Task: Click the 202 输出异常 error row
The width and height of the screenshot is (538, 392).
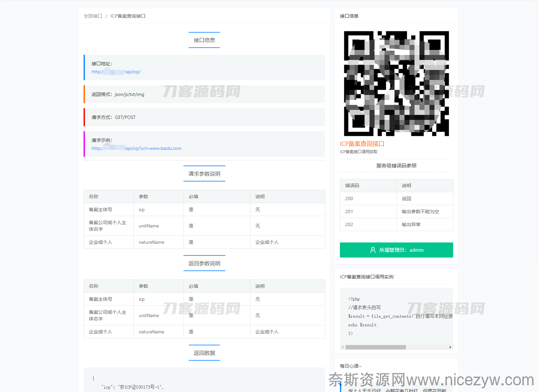Action: 396,224
